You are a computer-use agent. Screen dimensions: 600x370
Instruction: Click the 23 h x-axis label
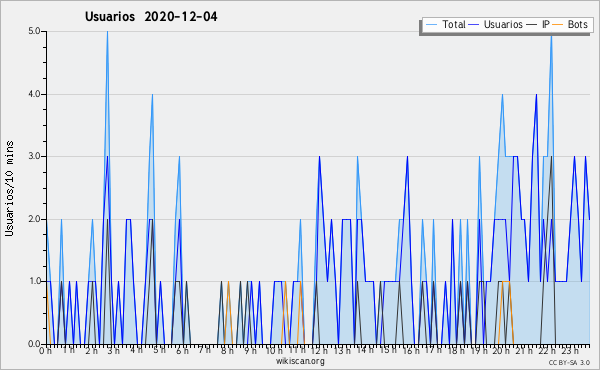click(x=570, y=350)
